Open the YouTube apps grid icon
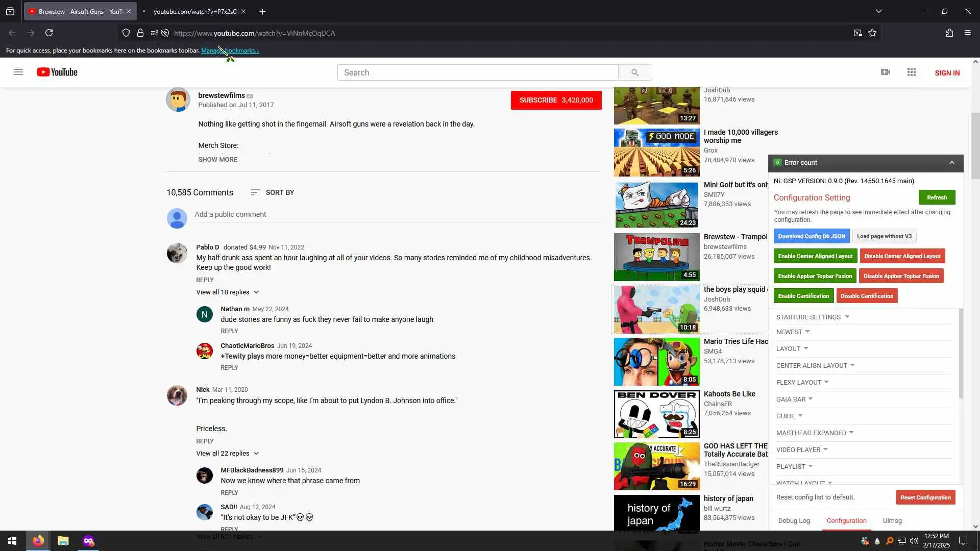Screen dimensions: 980x551 pos(912,72)
